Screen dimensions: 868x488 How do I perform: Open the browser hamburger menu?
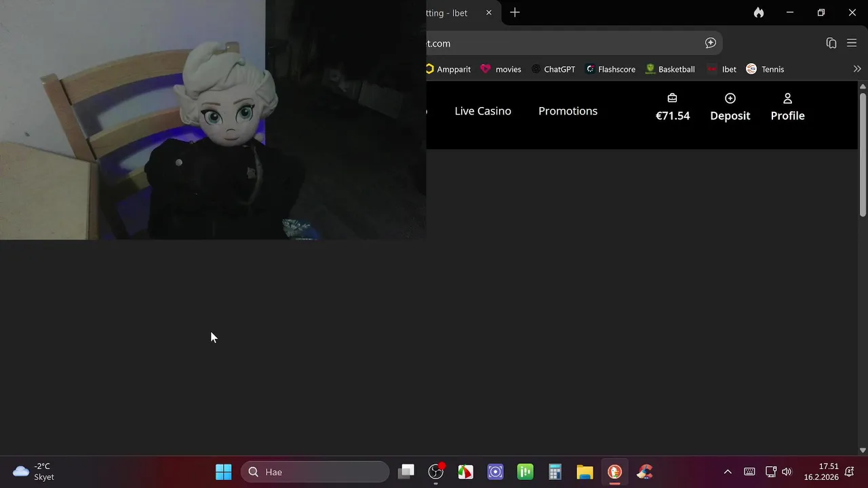(x=852, y=43)
